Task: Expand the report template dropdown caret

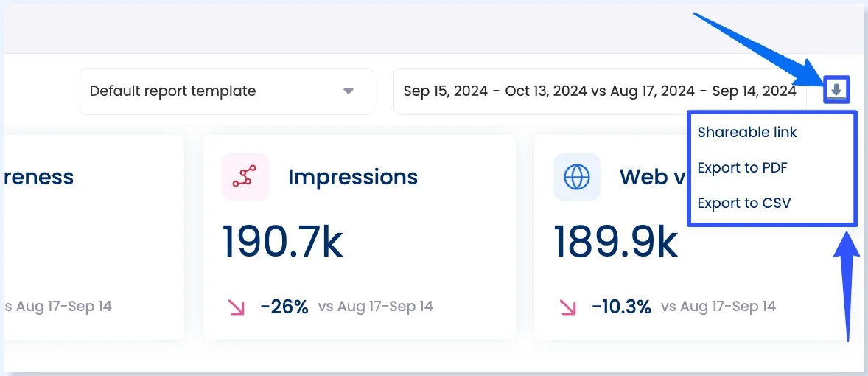Action: (x=349, y=91)
